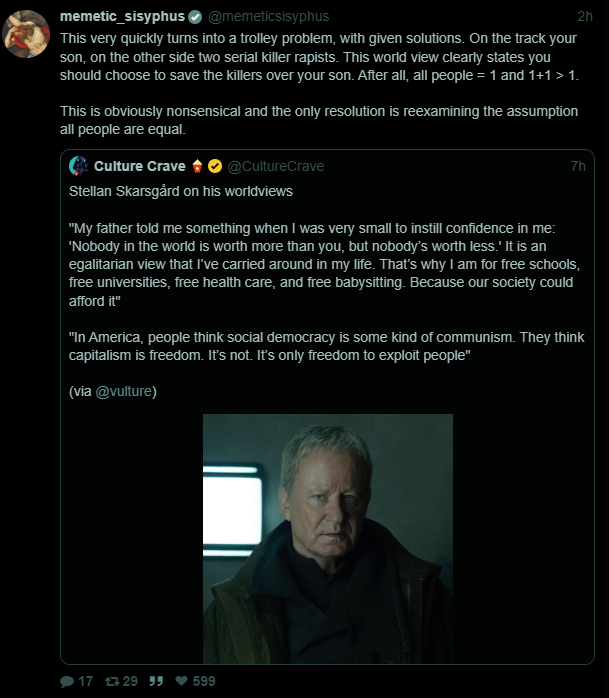Click the memetic_sisyphus display name

[x=122, y=17]
